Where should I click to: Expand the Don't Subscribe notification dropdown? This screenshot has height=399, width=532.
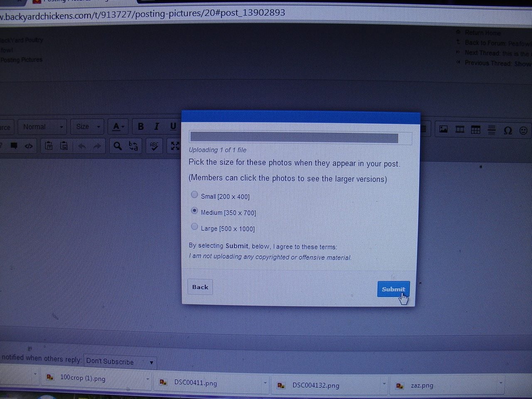[120, 362]
